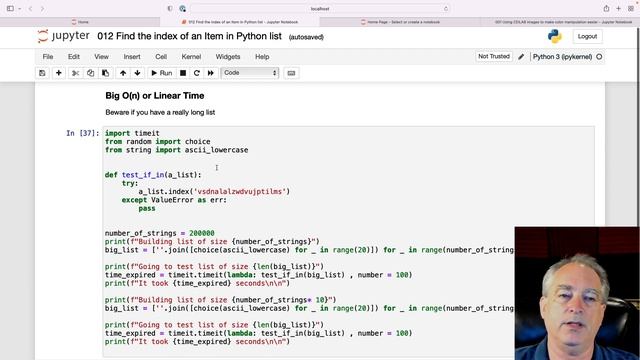Image resolution: width=640 pixels, height=360 pixels.
Task: Open the Safari share icon
Action: coord(606,9)
